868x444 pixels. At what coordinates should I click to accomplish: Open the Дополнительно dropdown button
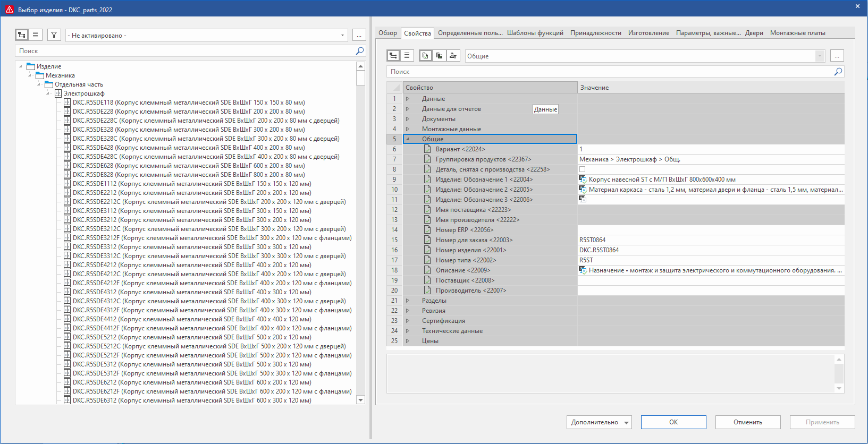click(599, 422)
